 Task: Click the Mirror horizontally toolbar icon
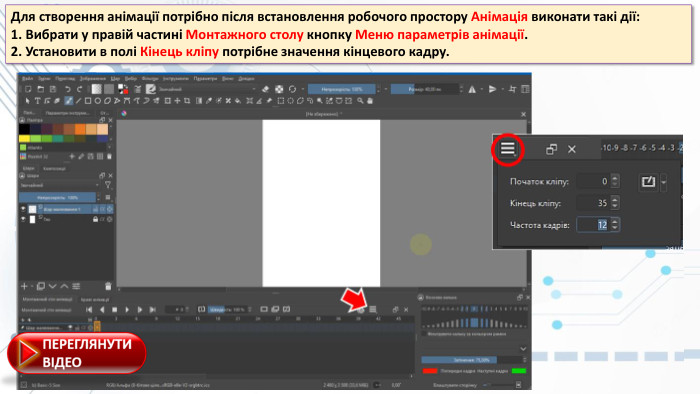(x=472, y=89)
